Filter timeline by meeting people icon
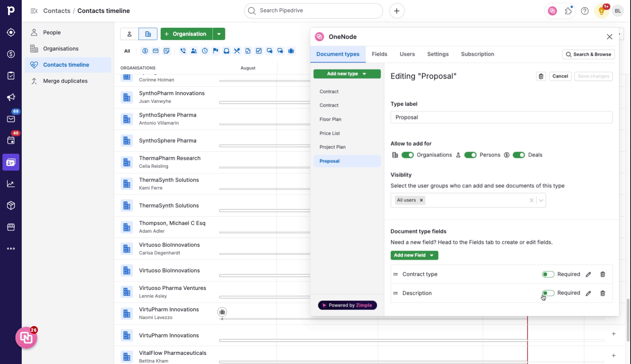631x364 pixels. point(194,51)
